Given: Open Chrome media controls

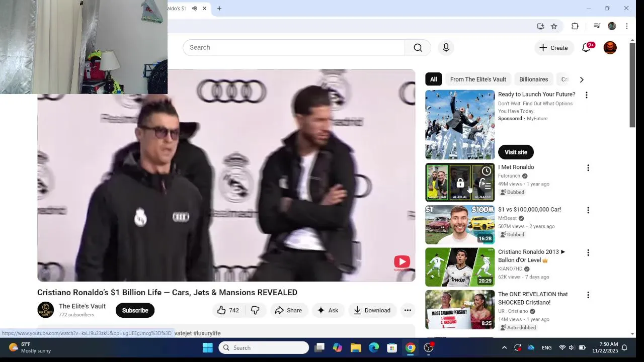Looking at the screenshot, I should pyautogui.click(x=597, y=26).
